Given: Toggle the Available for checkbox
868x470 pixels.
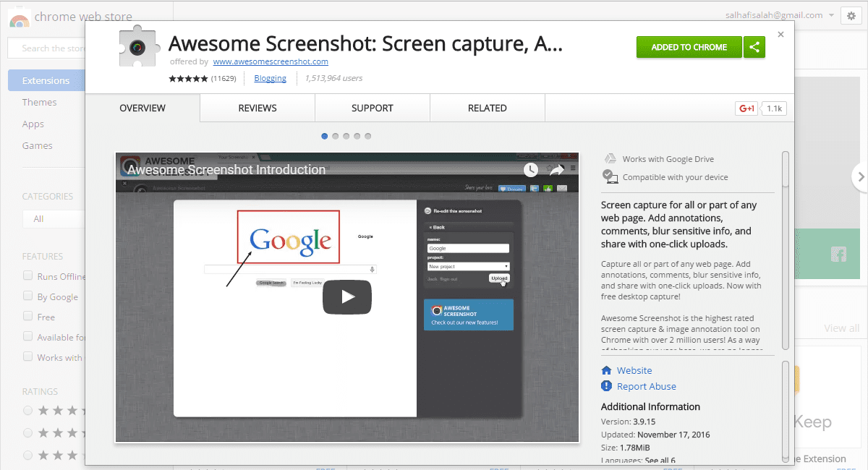Looking at the screenshot, I should click(x=27, y=336).
